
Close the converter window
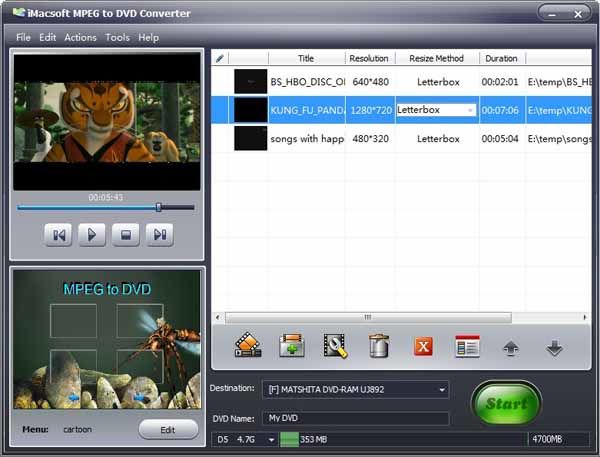coord(578,14)
